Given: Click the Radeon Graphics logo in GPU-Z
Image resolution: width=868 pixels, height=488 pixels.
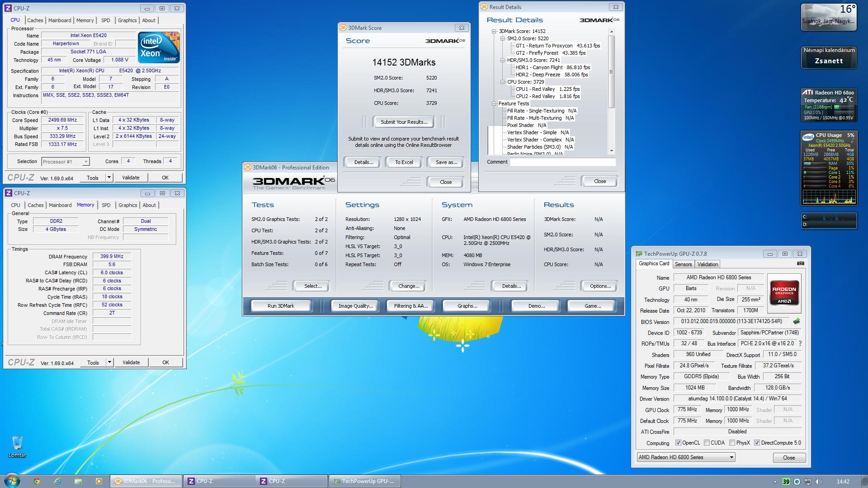Looking at the screenshot, I should pyautogui.click(x=784, y=293).
